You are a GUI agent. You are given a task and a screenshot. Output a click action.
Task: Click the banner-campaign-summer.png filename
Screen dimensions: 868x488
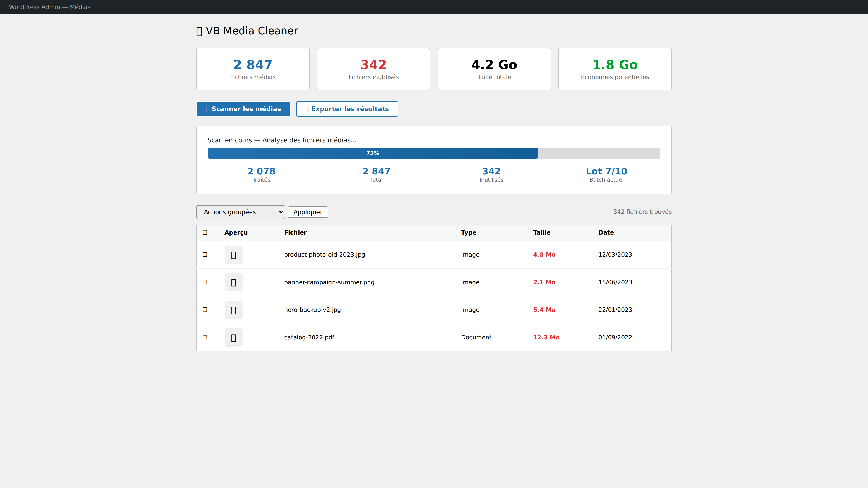[329, 282]
